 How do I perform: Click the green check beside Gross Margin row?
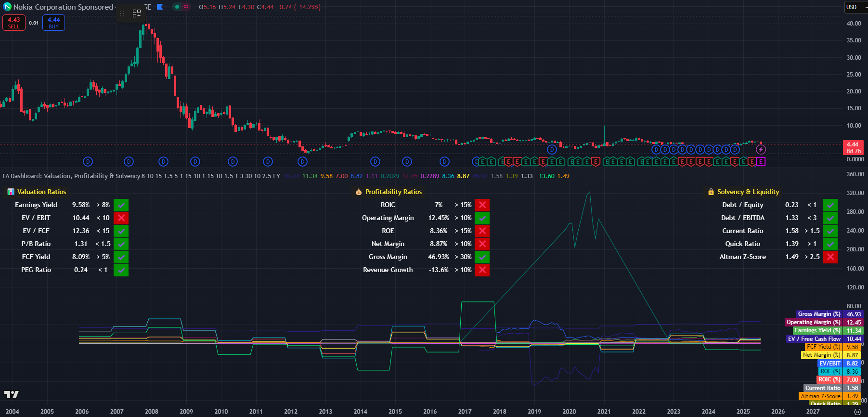click(482, 257)
